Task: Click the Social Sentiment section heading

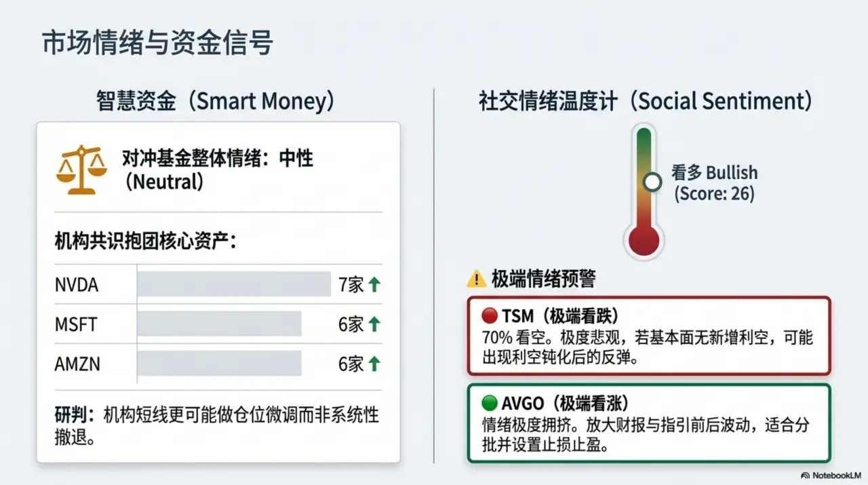Action: pos(646,101)
